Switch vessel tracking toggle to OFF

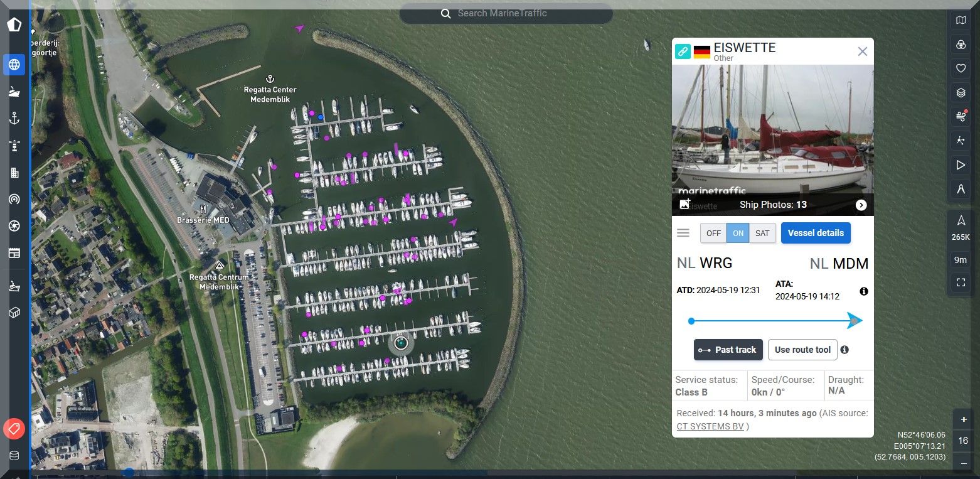pyautogui.click(x=713, y=233)
